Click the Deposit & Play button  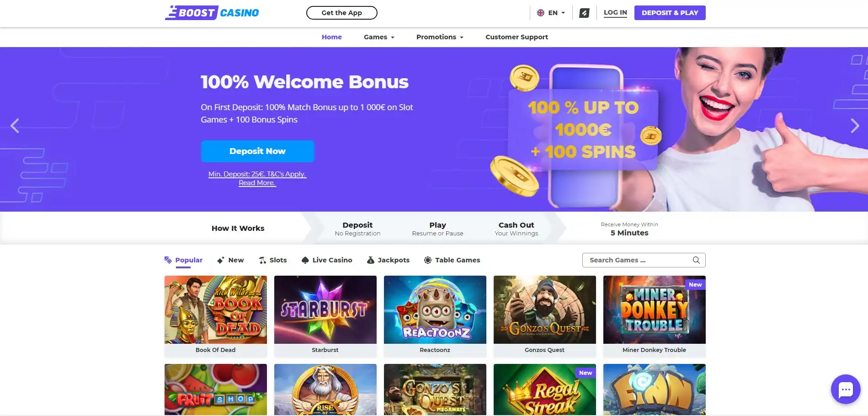pyautogui.click(x=670, y=13)
